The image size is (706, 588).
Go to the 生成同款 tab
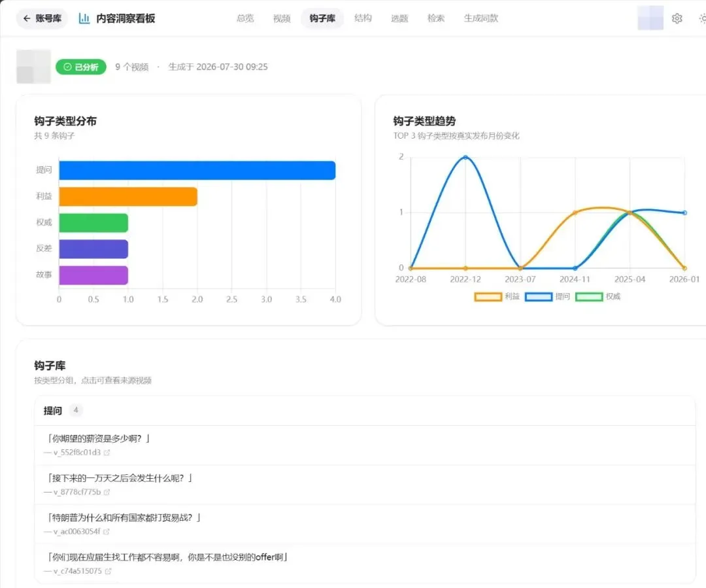pos(481,18)
